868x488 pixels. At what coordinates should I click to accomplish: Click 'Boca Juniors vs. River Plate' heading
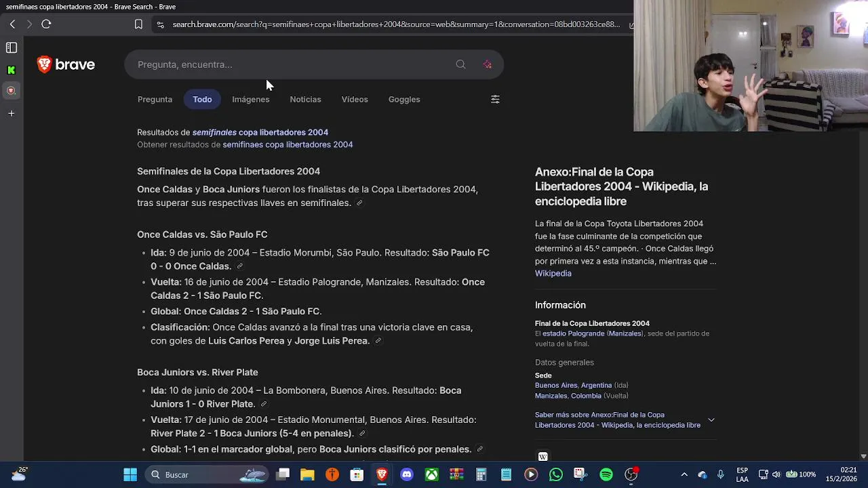[x=197, y=372]
